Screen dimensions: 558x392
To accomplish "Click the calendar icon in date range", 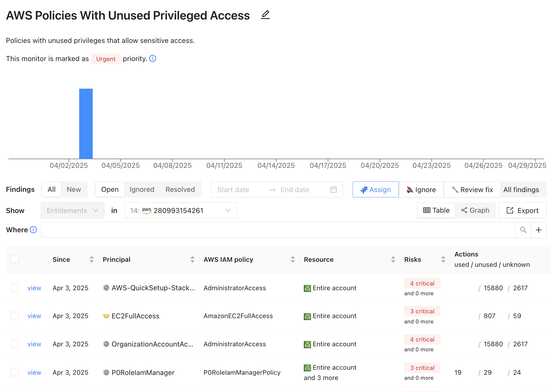I will pyautogui.click(x=333, y=190).
